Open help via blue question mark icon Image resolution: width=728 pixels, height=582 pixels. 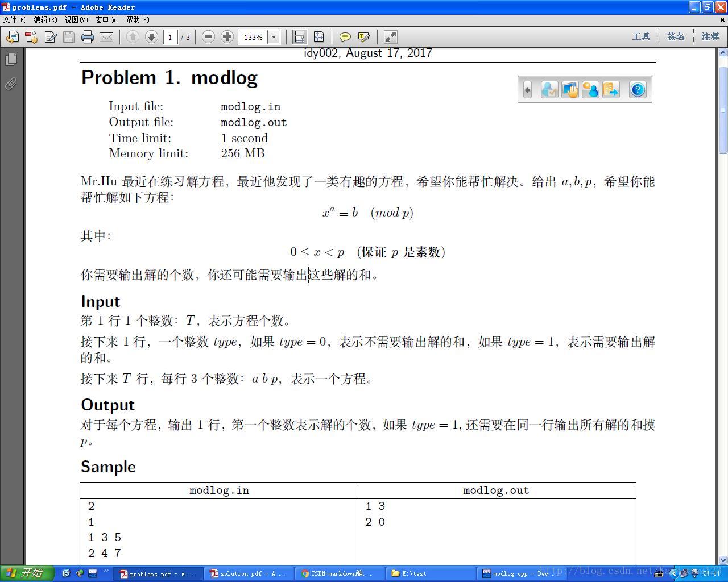click(638, 90)
